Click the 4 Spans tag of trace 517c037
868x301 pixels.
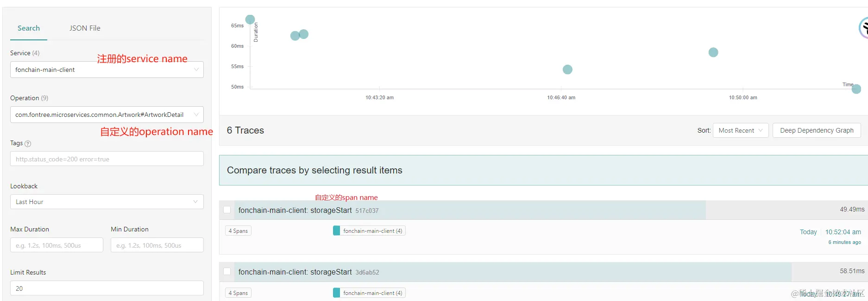(x=238, y=231)
